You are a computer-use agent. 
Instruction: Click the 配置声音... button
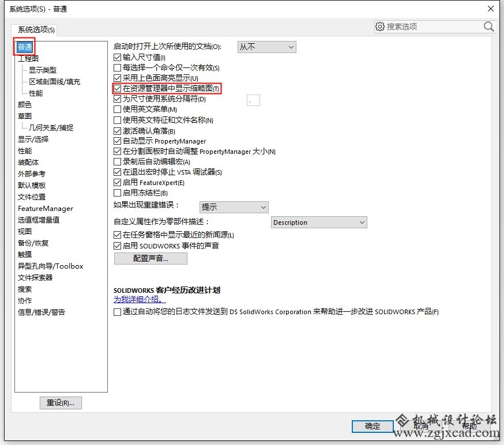[151, 258]
